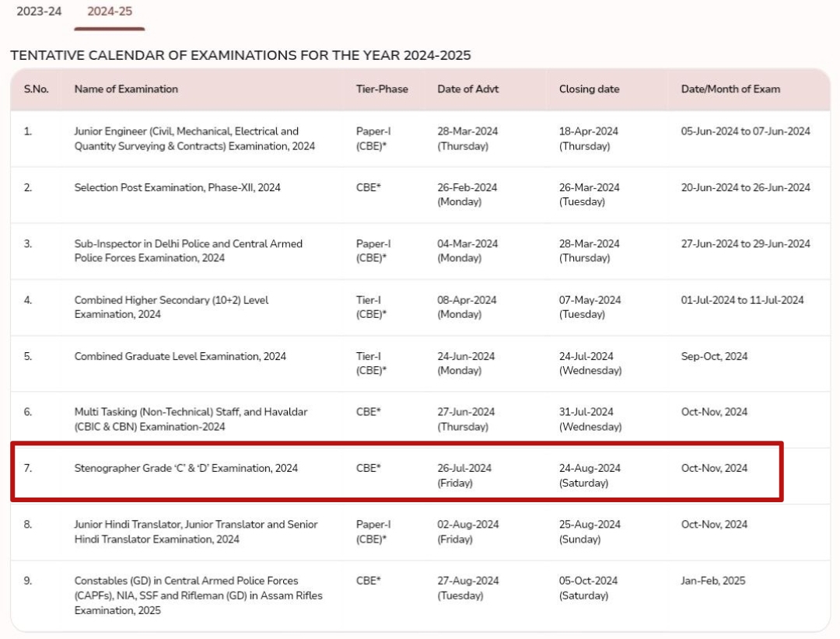Click 'CBE*' in the Stenographer row
The height and width of the screenshot is (639, 840).
[x=368, y=468]
